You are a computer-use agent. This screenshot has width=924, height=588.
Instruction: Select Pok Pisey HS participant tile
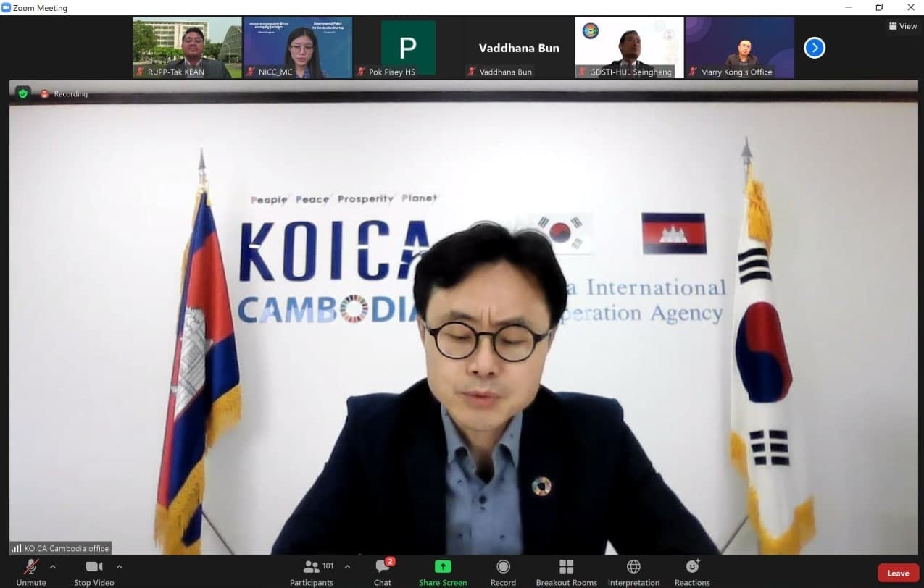[x=408, y=48]
